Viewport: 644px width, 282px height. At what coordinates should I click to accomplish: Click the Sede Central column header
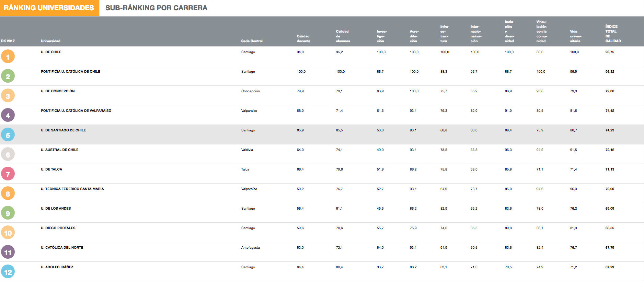252,41
